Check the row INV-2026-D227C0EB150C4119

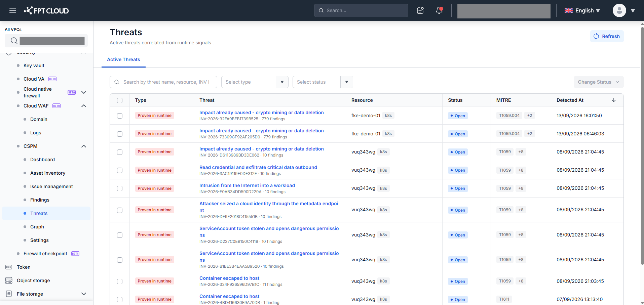[x=120, y=235]
